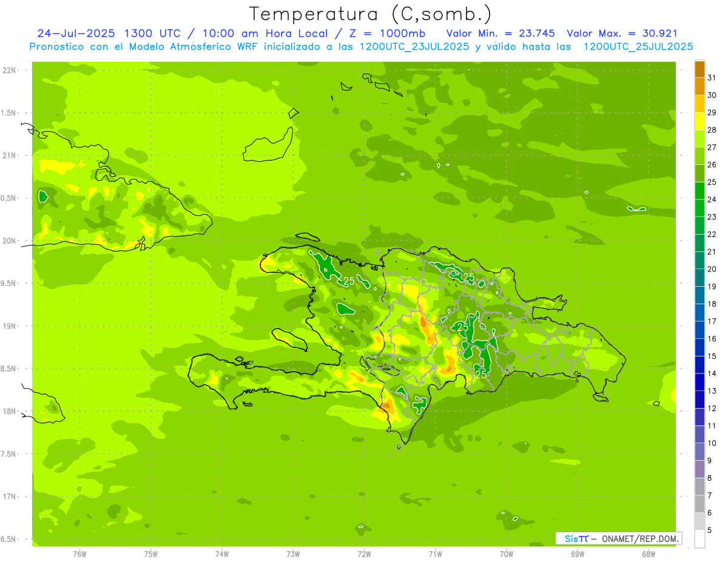Click the '70W' longitude label

pos(507,554)
